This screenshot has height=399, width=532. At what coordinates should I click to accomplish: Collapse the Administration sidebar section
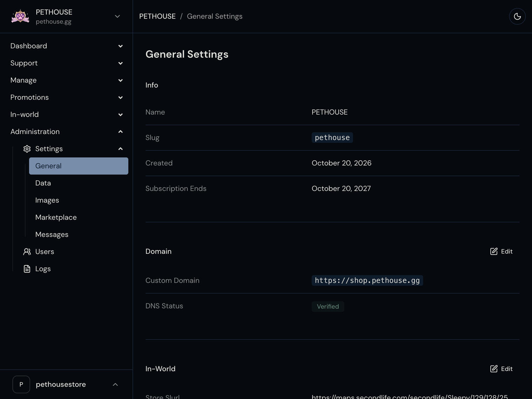coord(66,132)
